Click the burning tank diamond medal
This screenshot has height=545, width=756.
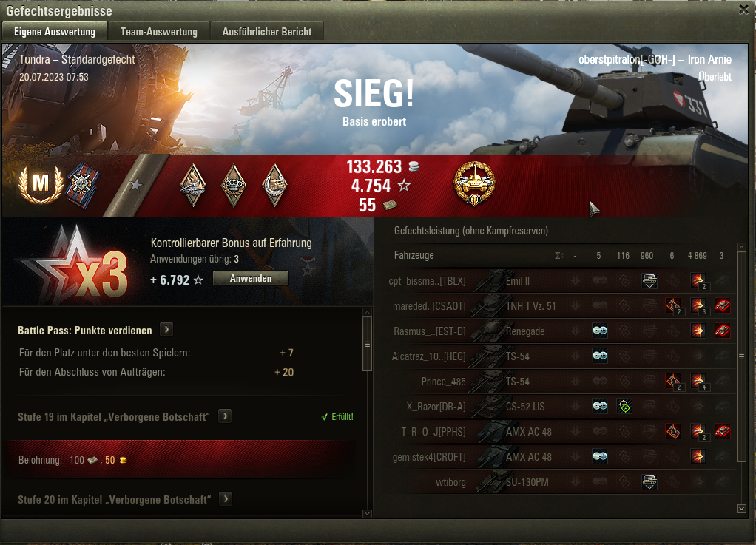193,185
